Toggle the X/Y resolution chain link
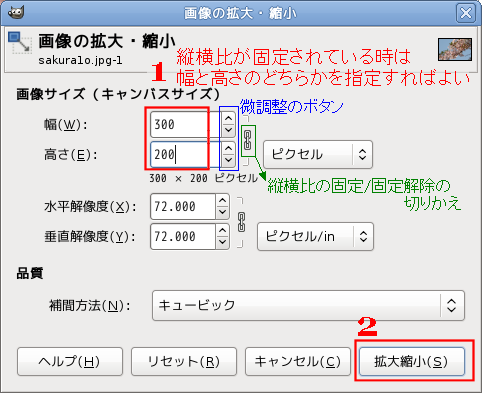Image resolution: width=482 pixels, height=393 pixels. coord(241,222)
